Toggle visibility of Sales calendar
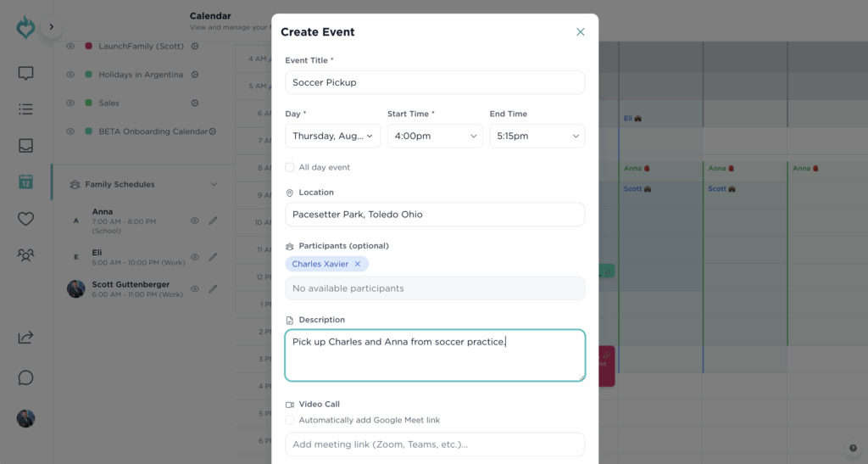Screen dimensions: 868x464 coord(71,103)
